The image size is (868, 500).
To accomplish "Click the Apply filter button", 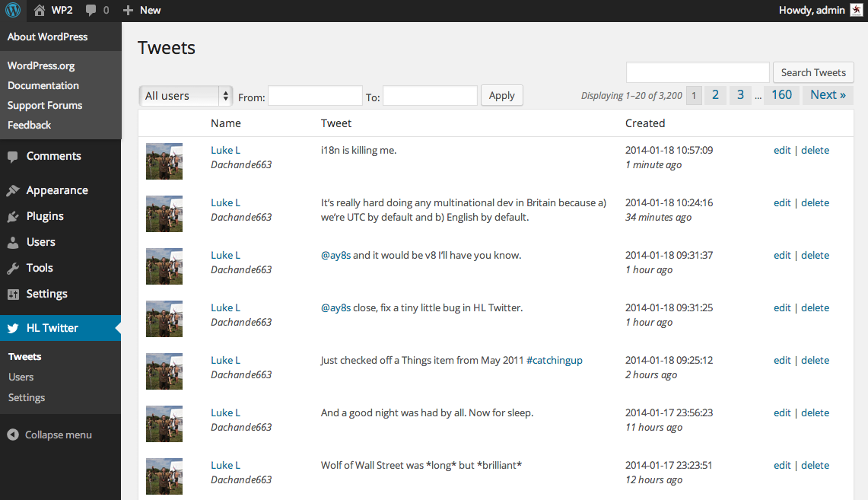I will click(x=502, y=95).
